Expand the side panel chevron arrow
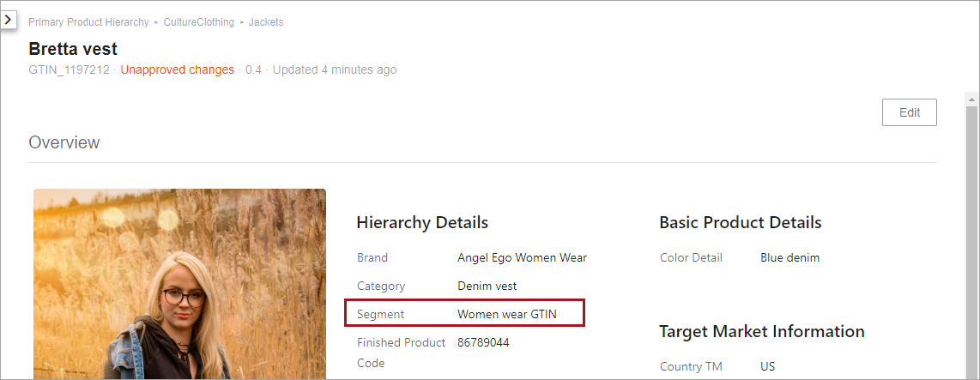Viewport: 980px width, 380px height. point(8,20)
